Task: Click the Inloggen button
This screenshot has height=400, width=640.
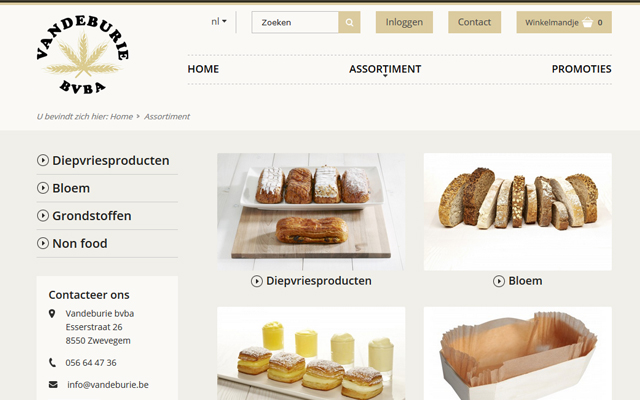Action: tap(404, 22)
